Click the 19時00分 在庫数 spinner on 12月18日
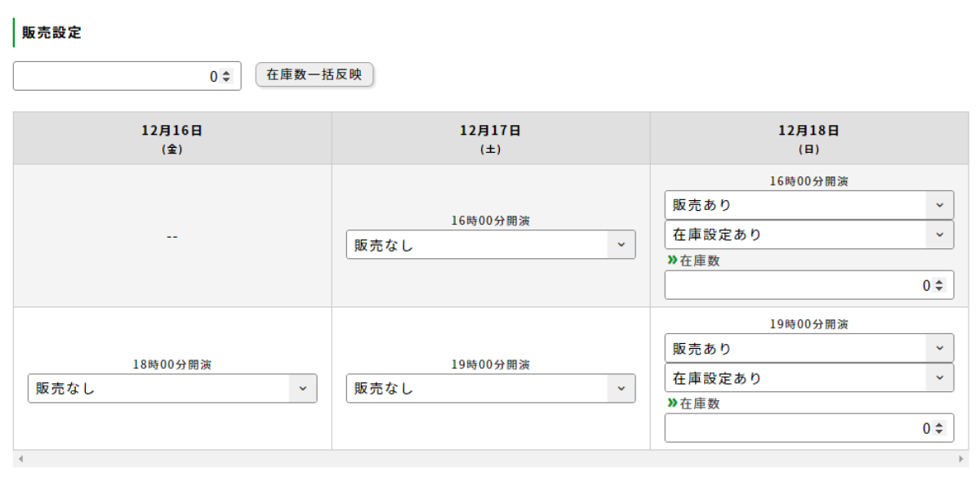Image resolution: width=980 pixels, height=482 pixels. point(939,428)
